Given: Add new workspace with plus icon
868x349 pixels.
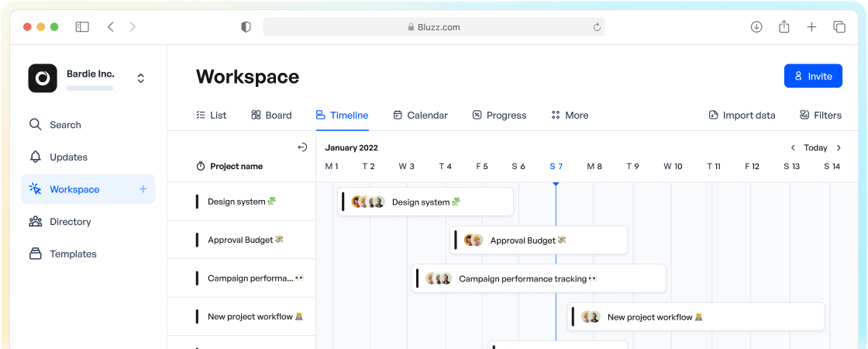Looking at the screenshot, I should (x=143, y=189).
